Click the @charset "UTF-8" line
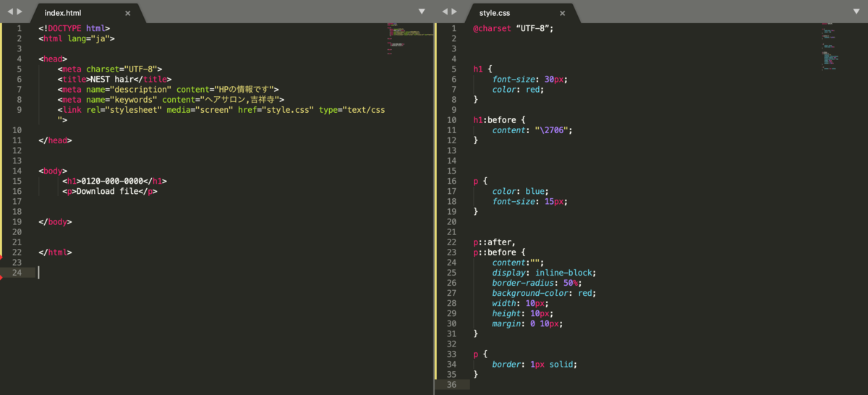 514,28
